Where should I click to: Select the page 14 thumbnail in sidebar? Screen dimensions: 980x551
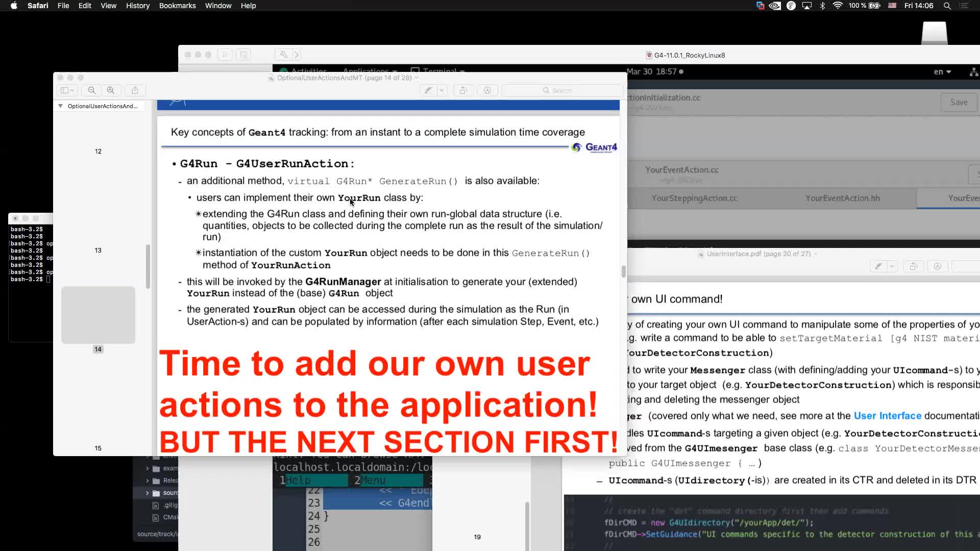click(x=98, y=315)
